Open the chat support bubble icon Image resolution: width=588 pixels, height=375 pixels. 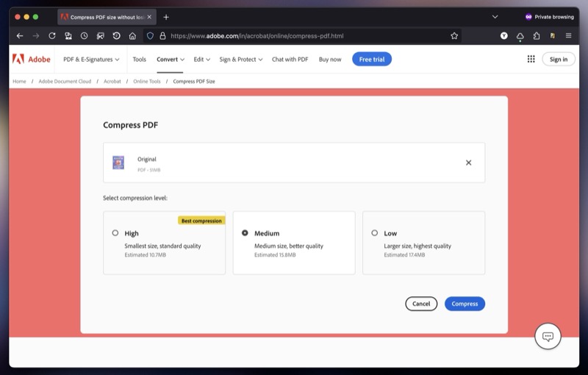coord(548,336)
